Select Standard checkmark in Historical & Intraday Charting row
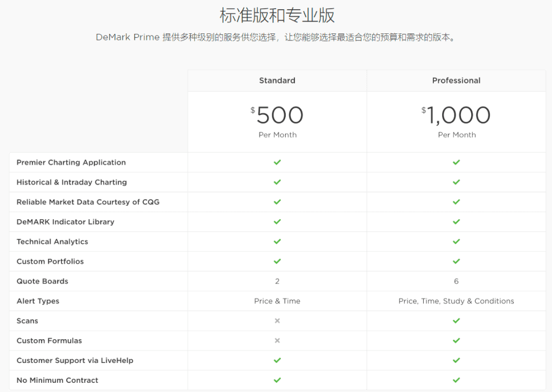552x392 pixels. [x=278, y=182]
